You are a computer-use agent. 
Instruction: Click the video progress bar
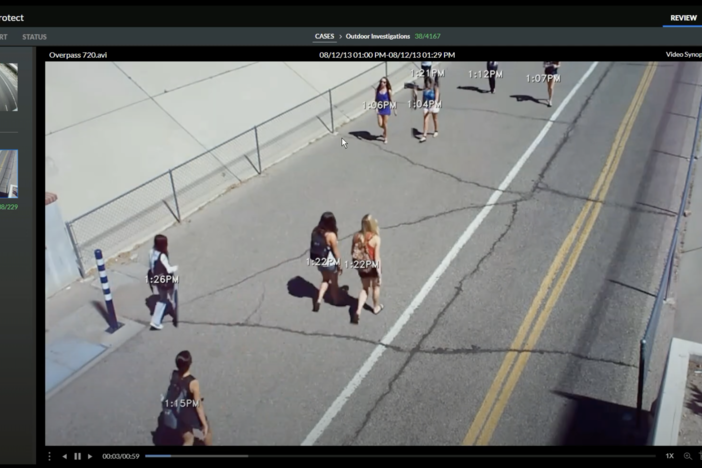coord(400,456)
